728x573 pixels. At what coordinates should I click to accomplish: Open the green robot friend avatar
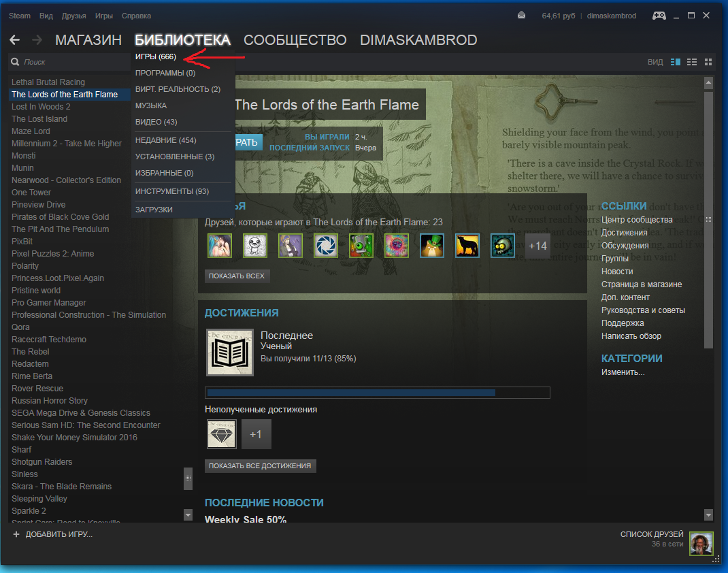click(361, 246)
